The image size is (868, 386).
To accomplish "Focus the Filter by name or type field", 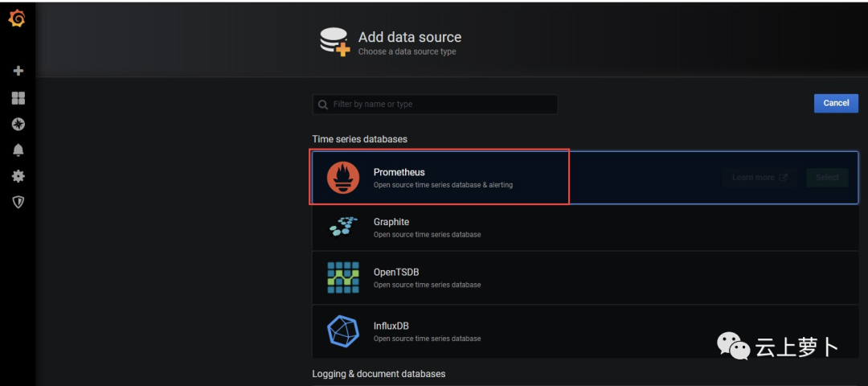I will tap(435, 105).
